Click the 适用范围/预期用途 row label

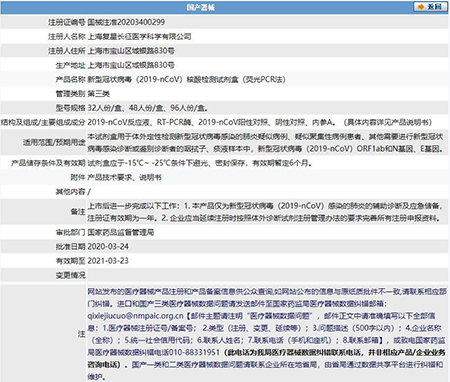click(x=54, y=142)
